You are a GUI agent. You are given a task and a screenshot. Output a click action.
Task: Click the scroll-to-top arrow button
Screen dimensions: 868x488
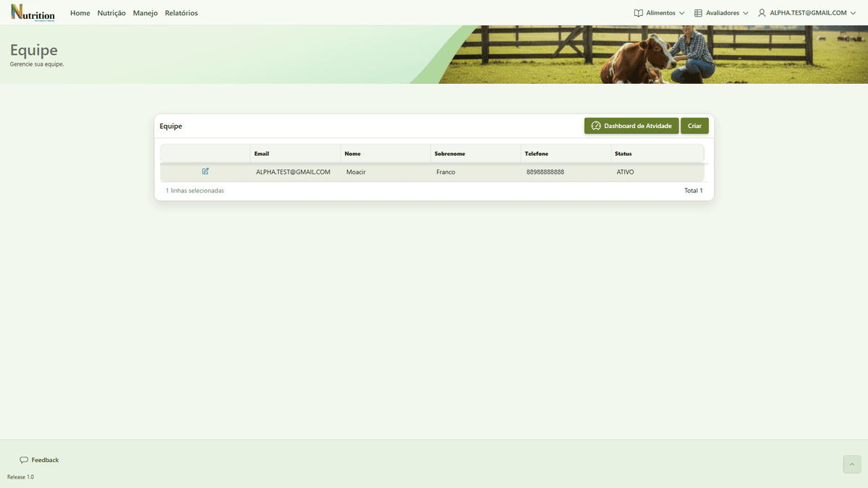[x=852, y=464]
